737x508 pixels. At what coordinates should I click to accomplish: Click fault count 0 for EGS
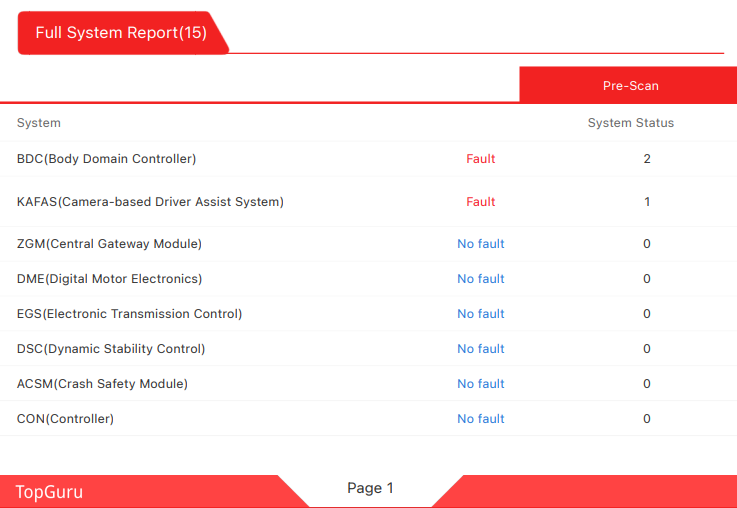click(647, 314)
